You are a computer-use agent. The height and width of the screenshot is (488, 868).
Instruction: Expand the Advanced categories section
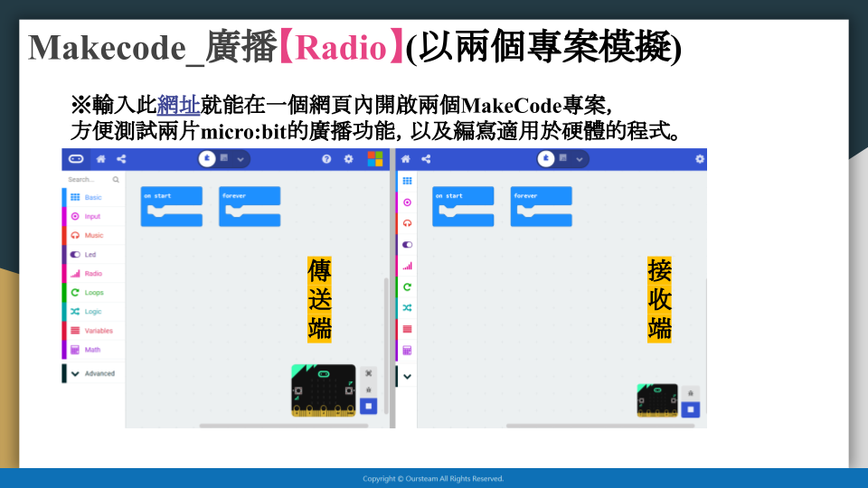93,373
